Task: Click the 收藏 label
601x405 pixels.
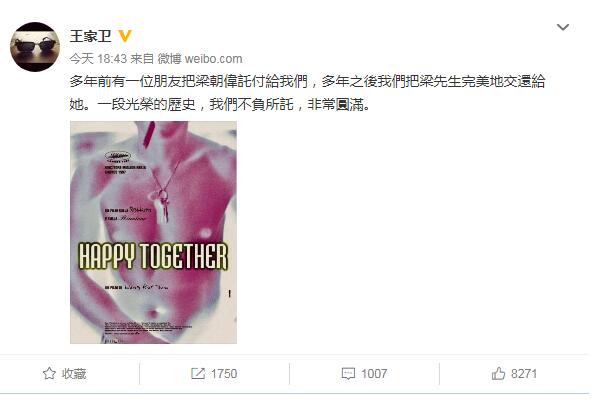Action: point(74,374)
